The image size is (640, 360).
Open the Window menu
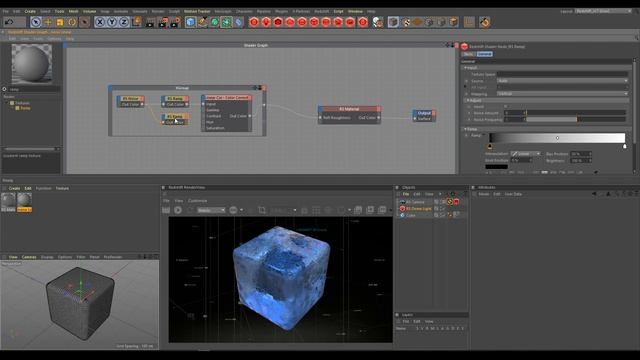click(355, 11)
